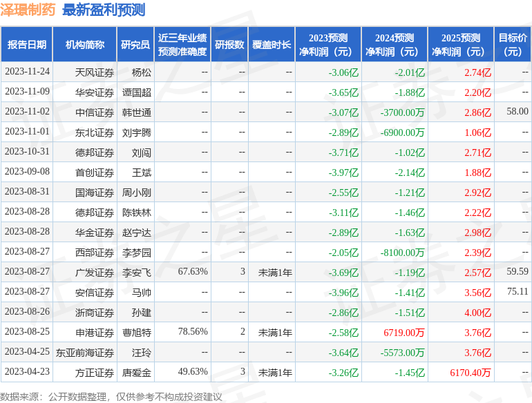
Task: Click 天风证券 institution name
Action: click(95, 72)
